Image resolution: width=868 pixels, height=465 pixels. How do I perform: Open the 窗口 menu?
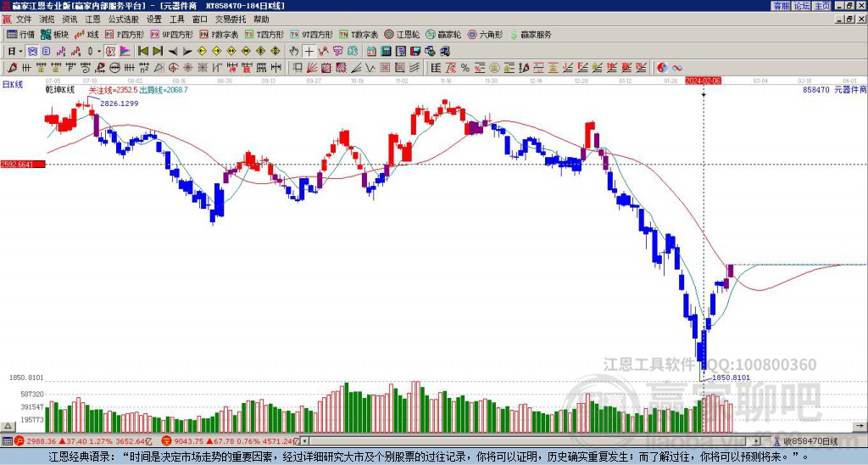[200, 20]
